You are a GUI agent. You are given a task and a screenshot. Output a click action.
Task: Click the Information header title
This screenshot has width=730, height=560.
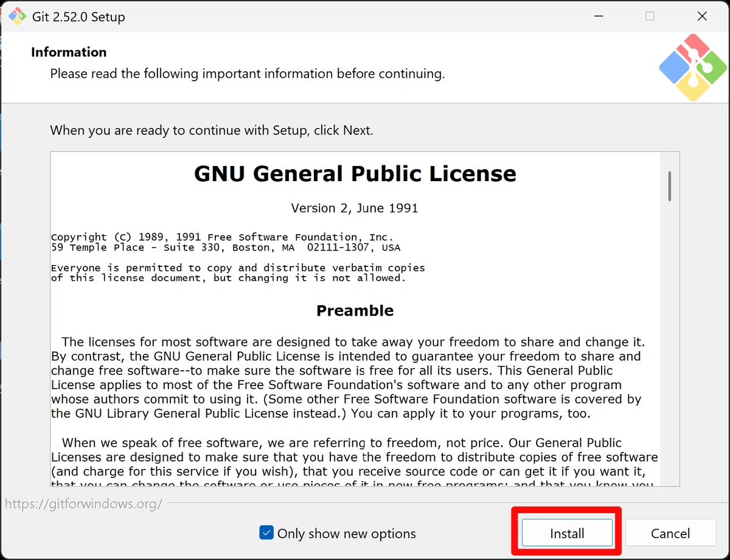click(69, 52)
